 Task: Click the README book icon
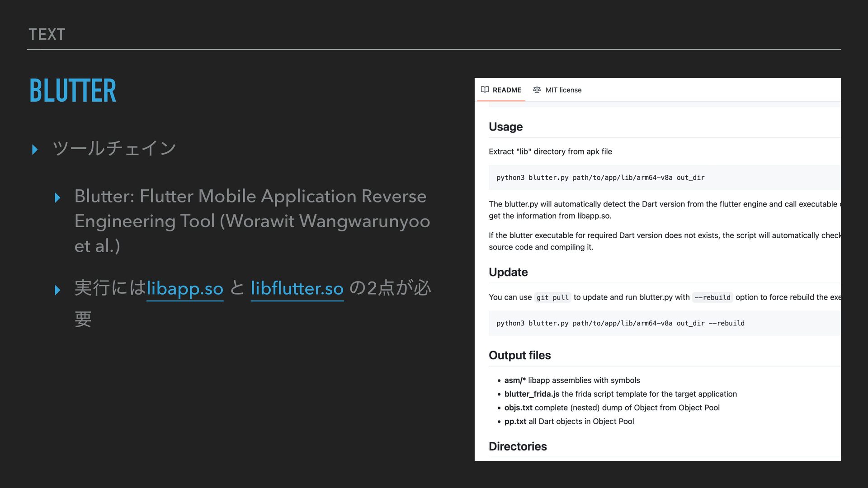coord(485,89)
